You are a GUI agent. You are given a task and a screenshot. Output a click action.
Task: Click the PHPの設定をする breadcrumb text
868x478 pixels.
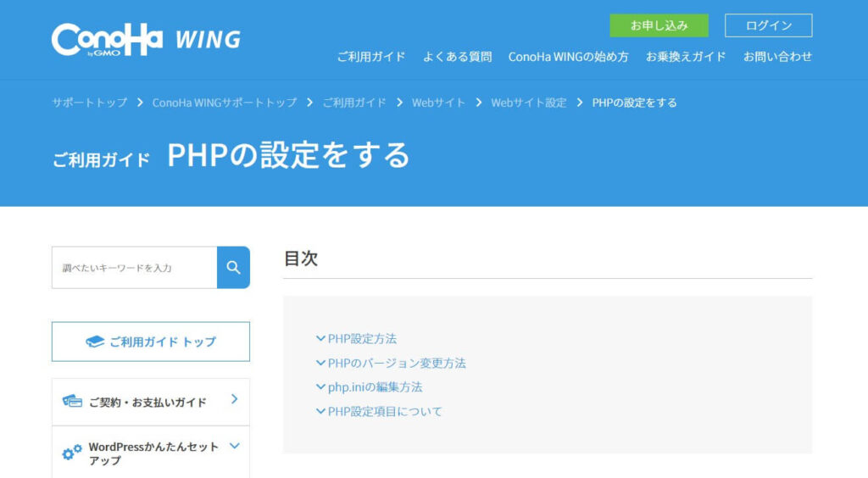pos(634,103)
